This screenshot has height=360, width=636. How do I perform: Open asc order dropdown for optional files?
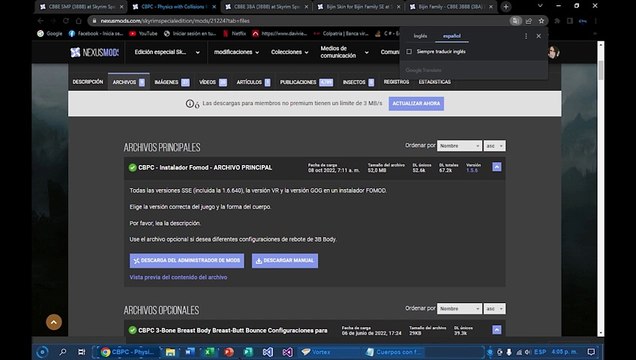click(x=494, y=309)
